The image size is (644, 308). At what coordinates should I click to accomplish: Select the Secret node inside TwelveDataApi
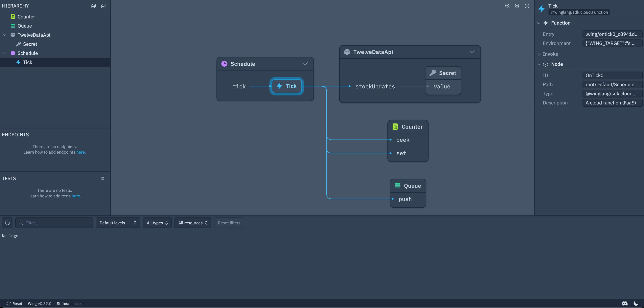(x=443, y=73)
